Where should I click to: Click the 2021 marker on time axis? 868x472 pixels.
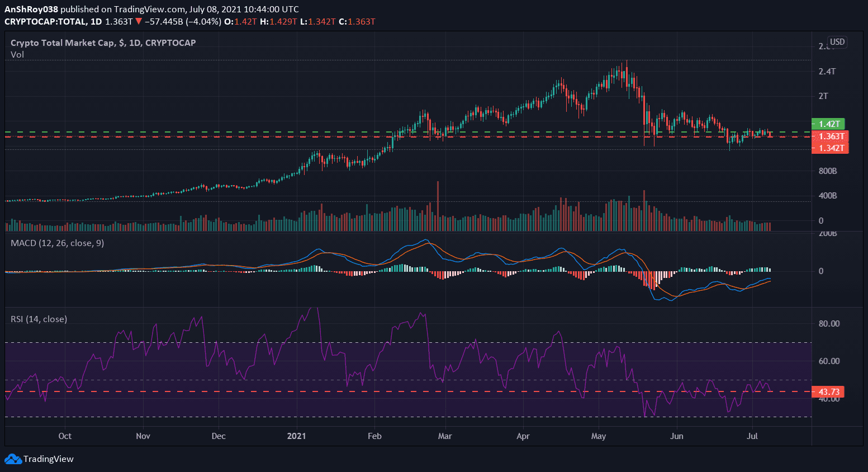[296, 436]
